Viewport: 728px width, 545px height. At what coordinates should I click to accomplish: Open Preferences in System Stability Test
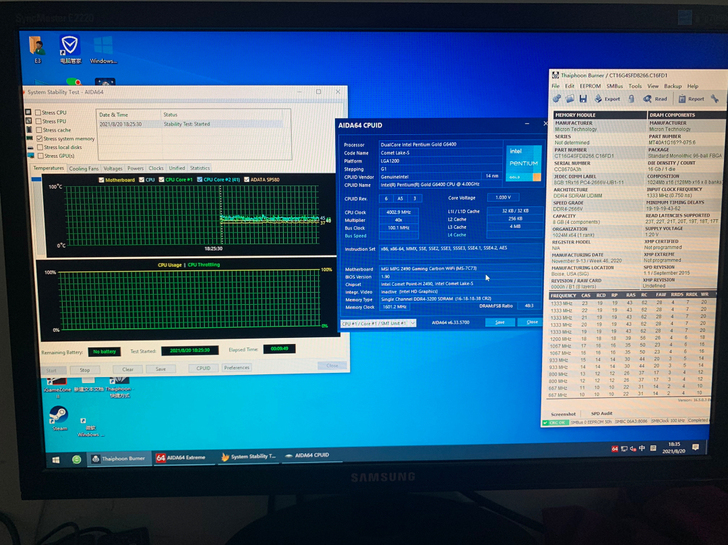coord(237,368)
